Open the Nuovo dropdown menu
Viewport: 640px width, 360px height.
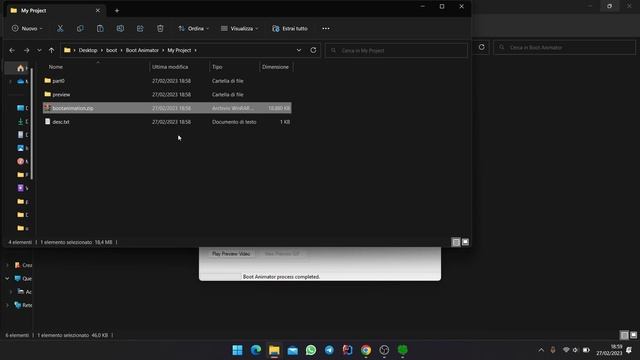[27, 28]
